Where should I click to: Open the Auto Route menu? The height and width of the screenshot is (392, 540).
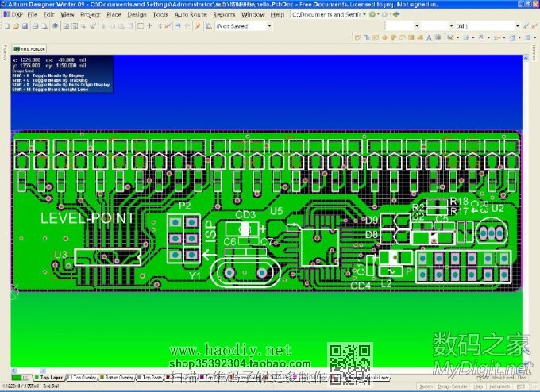pos(190,14)
